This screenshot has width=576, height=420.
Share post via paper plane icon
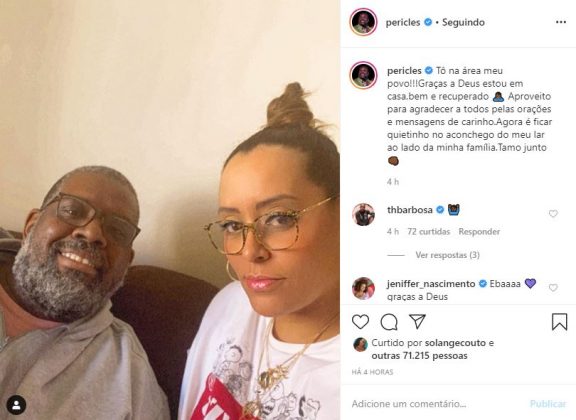(x=418, y=322)
